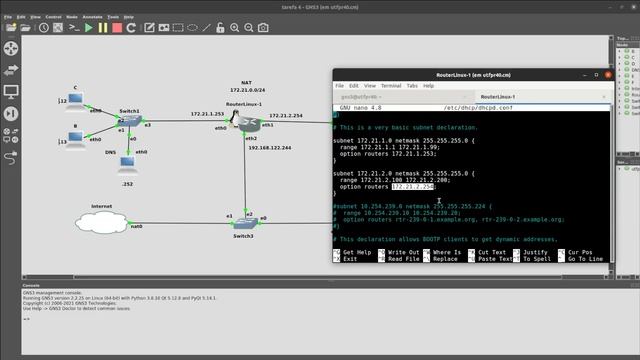
Task: Add a note to the topology
Action: 149,27
